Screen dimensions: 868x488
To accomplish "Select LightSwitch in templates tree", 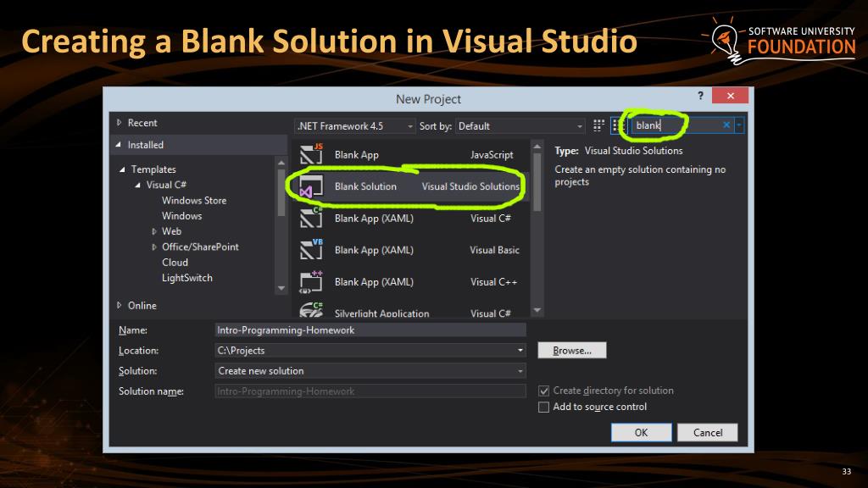I will (186, 278).
